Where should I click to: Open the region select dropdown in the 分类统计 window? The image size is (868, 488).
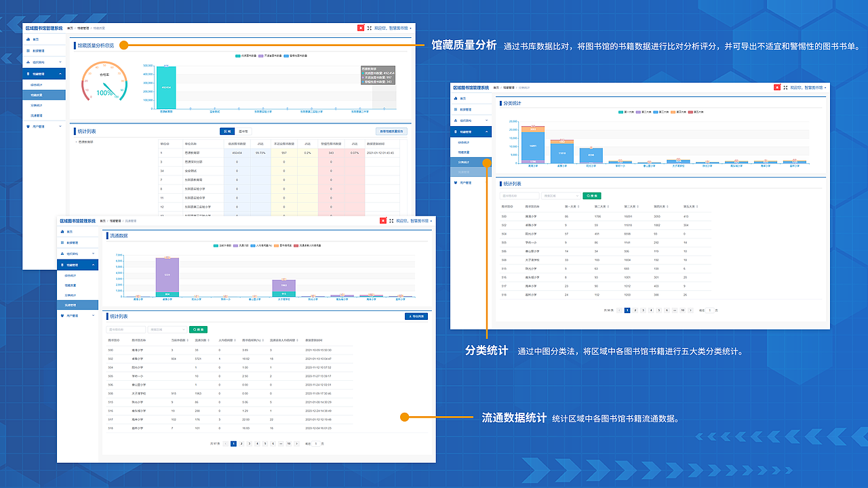[x=561, y=196]
